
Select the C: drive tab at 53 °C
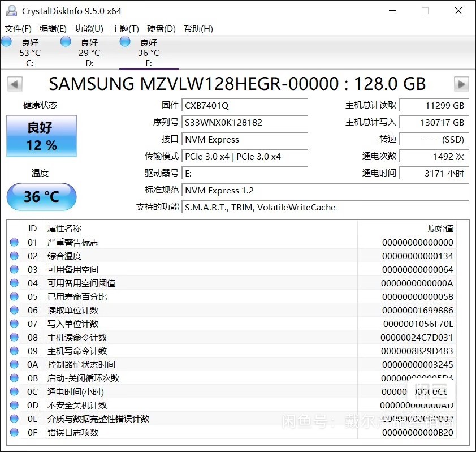(x=30, y=52)
